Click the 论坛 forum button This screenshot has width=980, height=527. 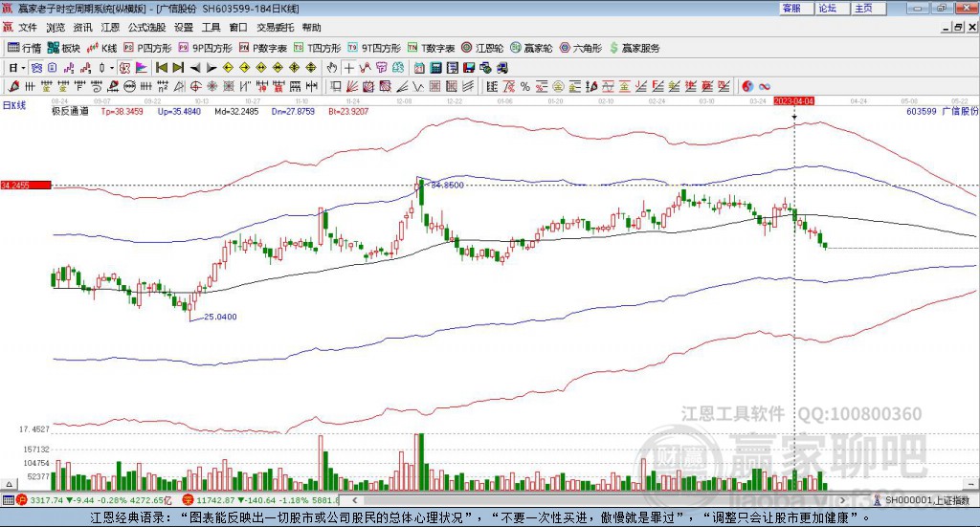(834, 8)
